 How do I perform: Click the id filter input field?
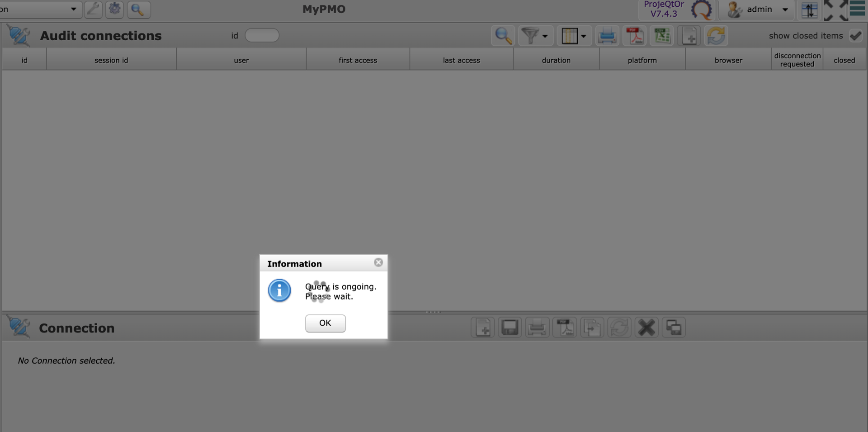tap(262, 35)
